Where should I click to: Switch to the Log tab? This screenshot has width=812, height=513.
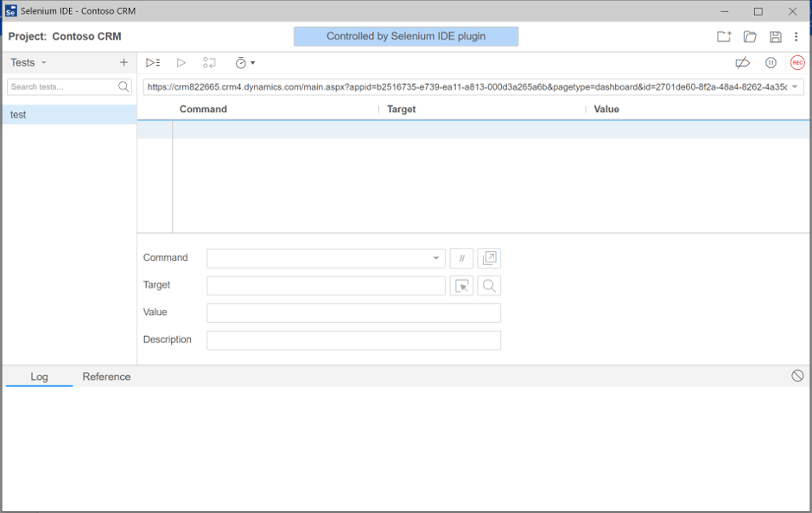tap(40, 377)
